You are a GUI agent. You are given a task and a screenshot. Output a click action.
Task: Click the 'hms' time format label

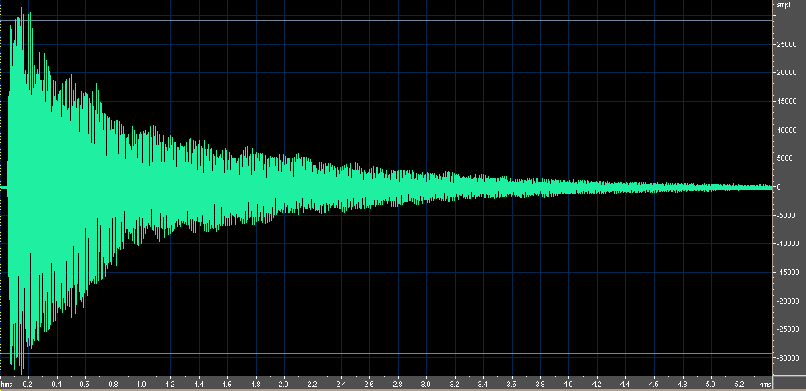click(x=6, y=384)
